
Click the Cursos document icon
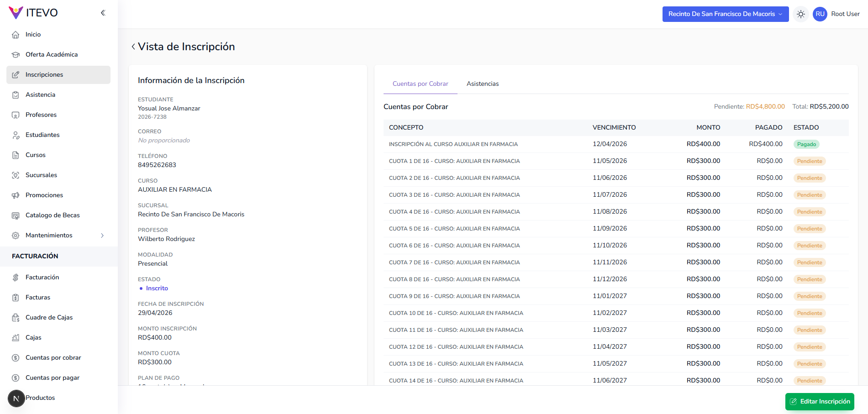(x=16, y=155)
